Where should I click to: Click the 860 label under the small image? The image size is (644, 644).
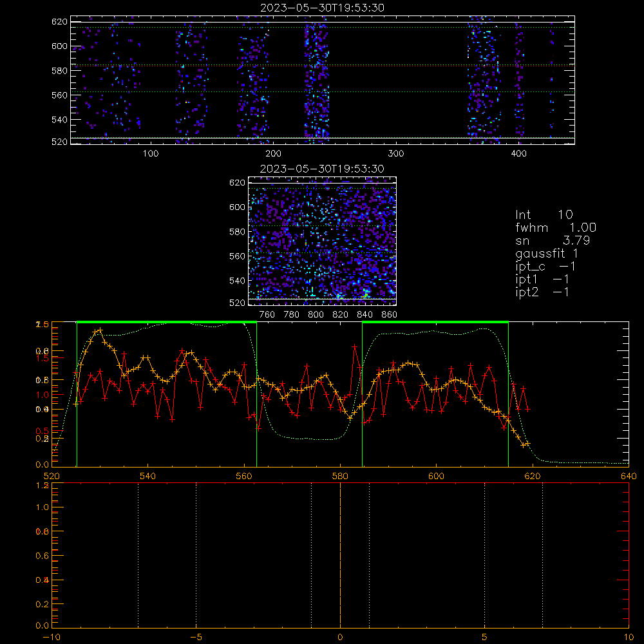pos(390,315)
